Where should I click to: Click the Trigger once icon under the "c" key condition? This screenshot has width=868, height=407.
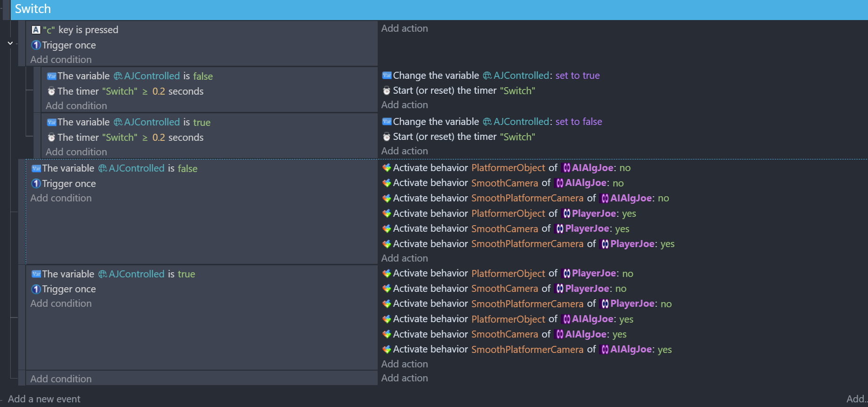coord(36,45)
